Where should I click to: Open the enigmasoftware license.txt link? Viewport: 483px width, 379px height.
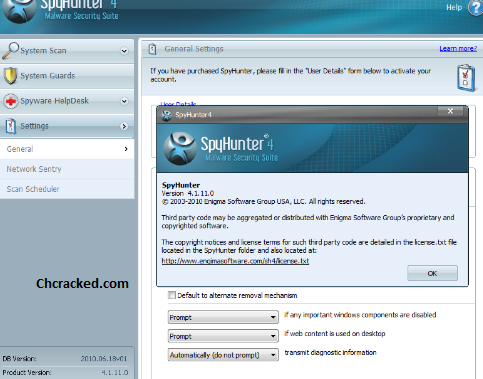point(235,261)
